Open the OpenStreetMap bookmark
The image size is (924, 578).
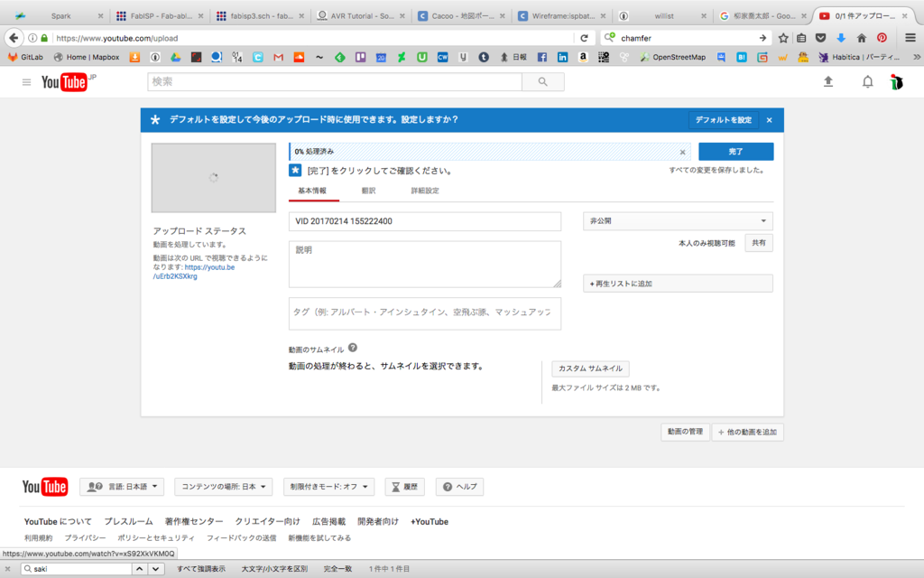click(672, 57)
